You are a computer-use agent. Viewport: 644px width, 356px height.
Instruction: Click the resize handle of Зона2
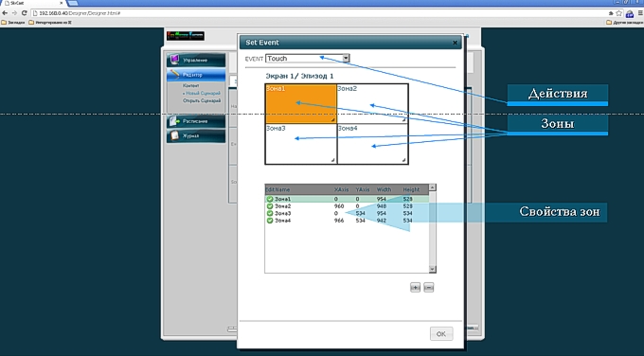coord(404,120)
